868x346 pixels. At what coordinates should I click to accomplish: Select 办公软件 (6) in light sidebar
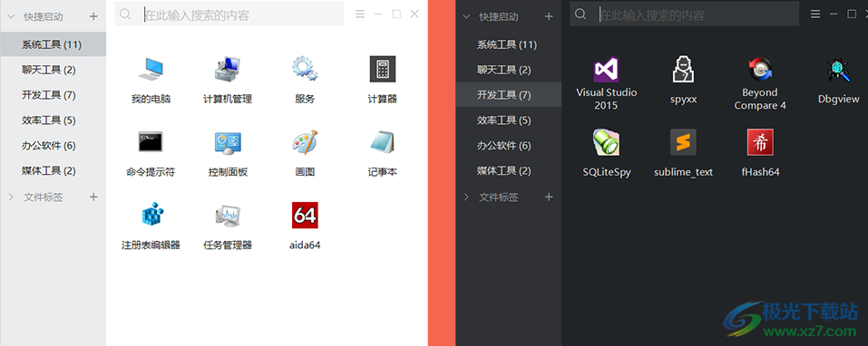53,145
